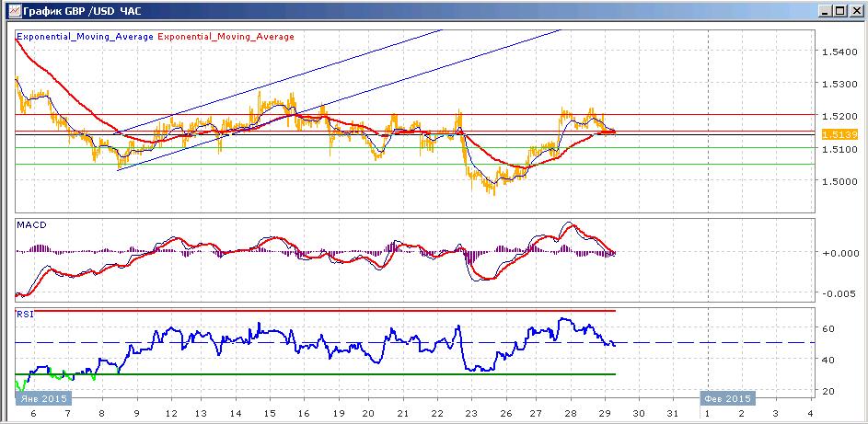Maximize the GBP/USD chart window
The width and height of the screenshot is (868, 424).
[839, 10]
